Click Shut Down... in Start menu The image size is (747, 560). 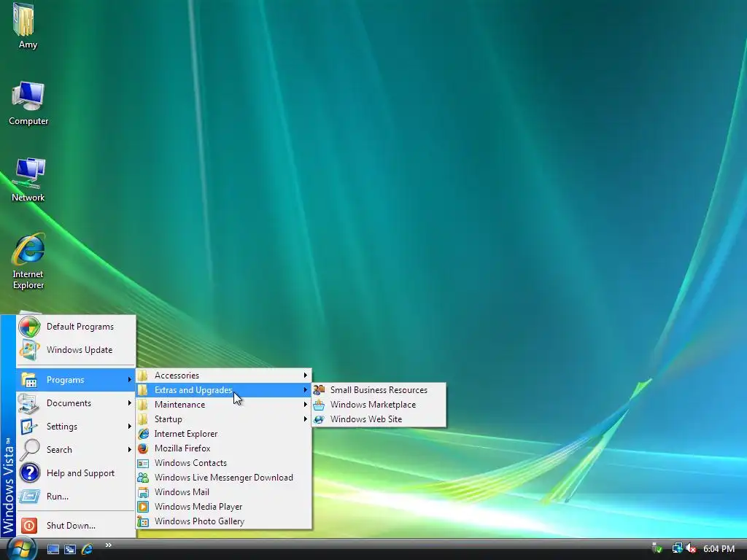pyautogui.click(x=76, y=526)
